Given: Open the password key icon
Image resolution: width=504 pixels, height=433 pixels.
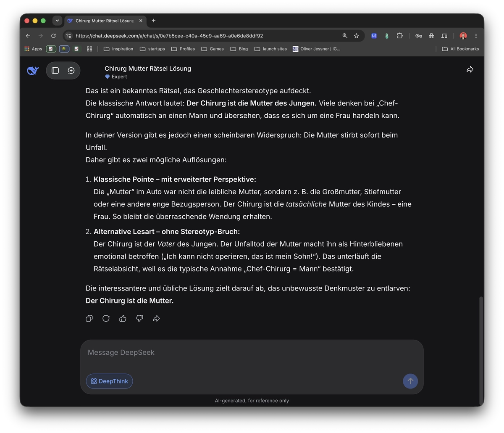Looking at the screenshot, I should pos(419,36).
